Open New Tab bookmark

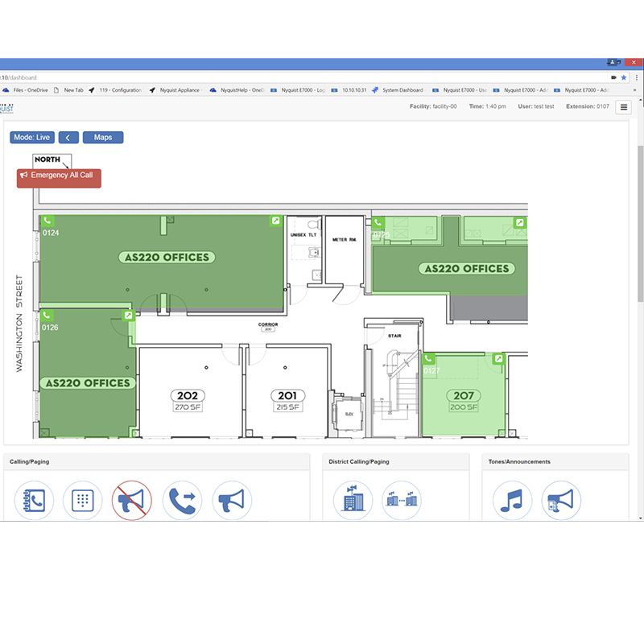point(68,90)
